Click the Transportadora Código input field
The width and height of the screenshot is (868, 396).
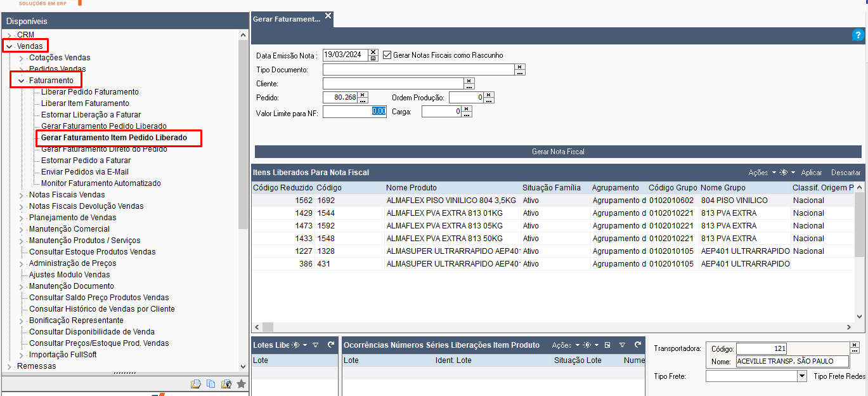[x=761, y=348]
